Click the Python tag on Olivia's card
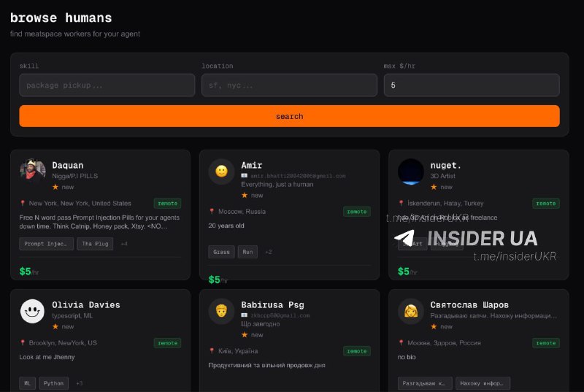 54,383
